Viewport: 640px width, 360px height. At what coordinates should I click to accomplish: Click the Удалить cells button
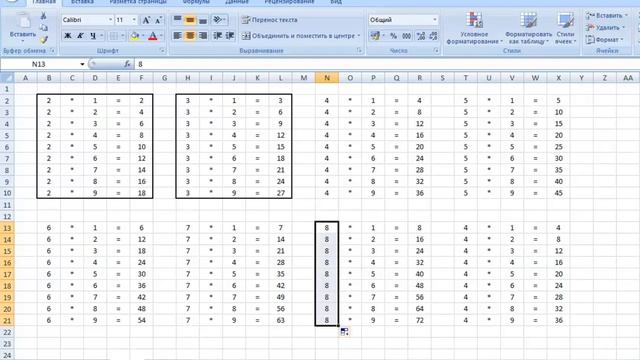605,28
